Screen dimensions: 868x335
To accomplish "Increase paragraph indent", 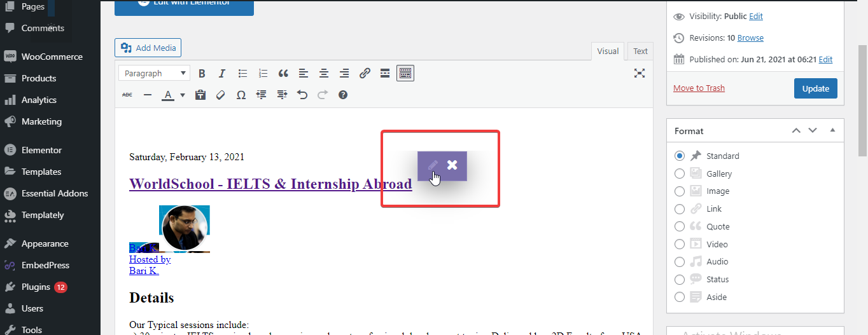I will click(282, 95).
